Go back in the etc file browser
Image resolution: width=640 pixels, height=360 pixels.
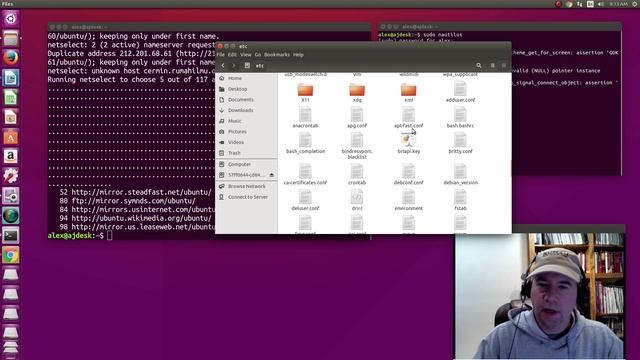pyautogui.click(x=223, y=65)
